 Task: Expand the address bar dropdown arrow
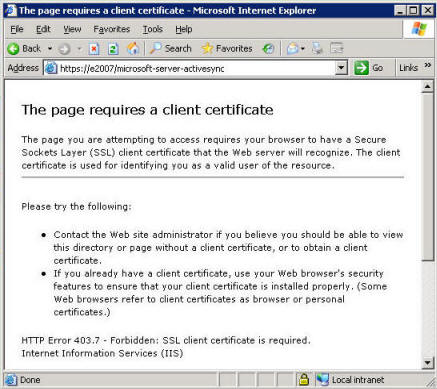[341, 68]
